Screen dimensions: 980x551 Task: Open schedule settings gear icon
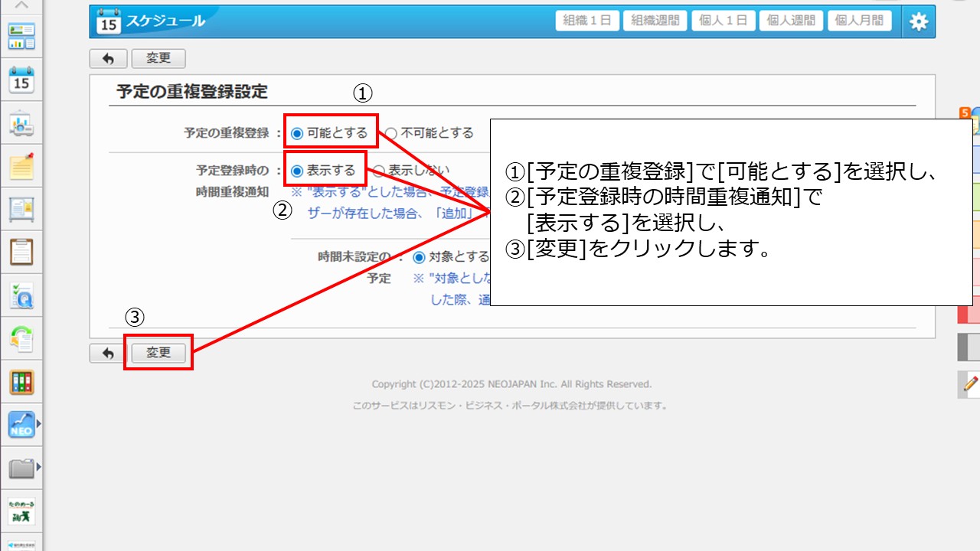tap(918, 21)
